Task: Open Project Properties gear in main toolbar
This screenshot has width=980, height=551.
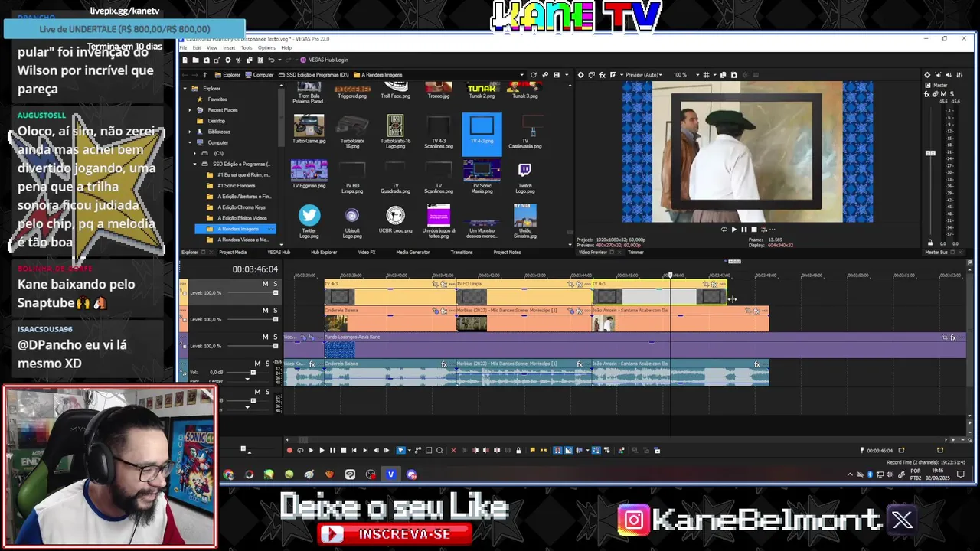Action: (228, 60)
